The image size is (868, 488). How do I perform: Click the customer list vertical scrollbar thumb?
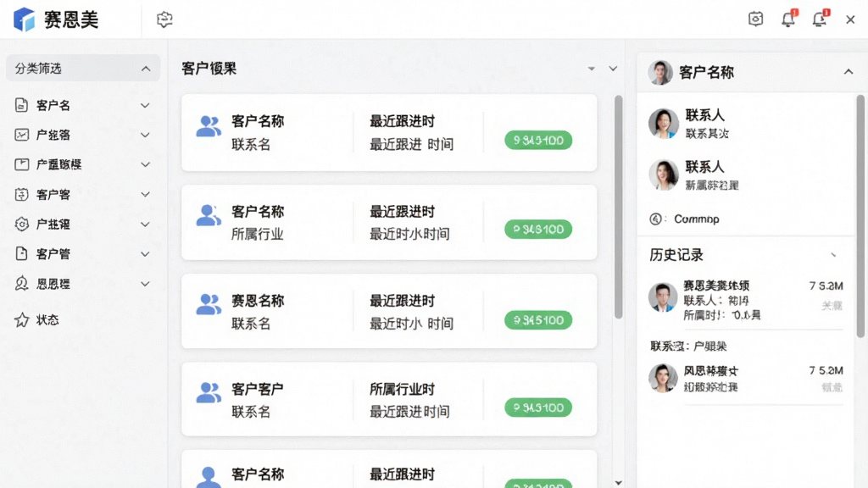[x=618, y=207]
